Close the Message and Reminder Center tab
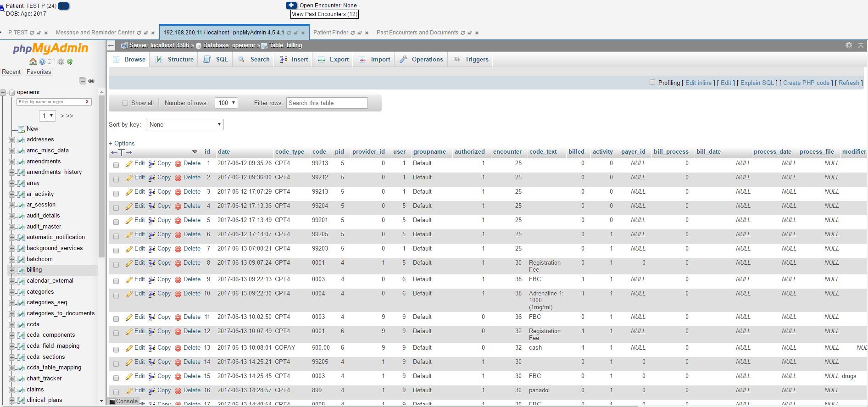The image size is (868, 407). point(153,33)
